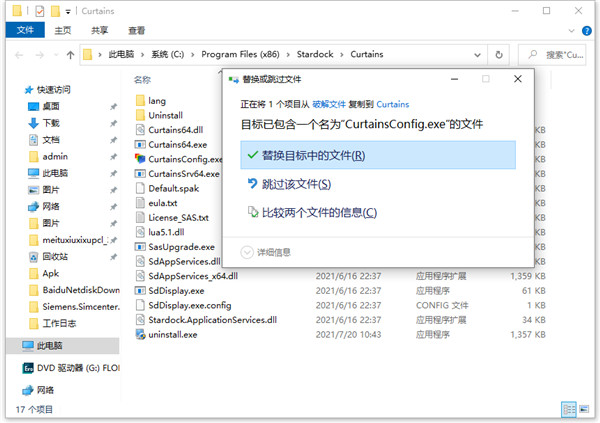The width and height of the screenshot is (600, 423).
Task: Select License_SAS.txt file
Action: coord(173,217)
